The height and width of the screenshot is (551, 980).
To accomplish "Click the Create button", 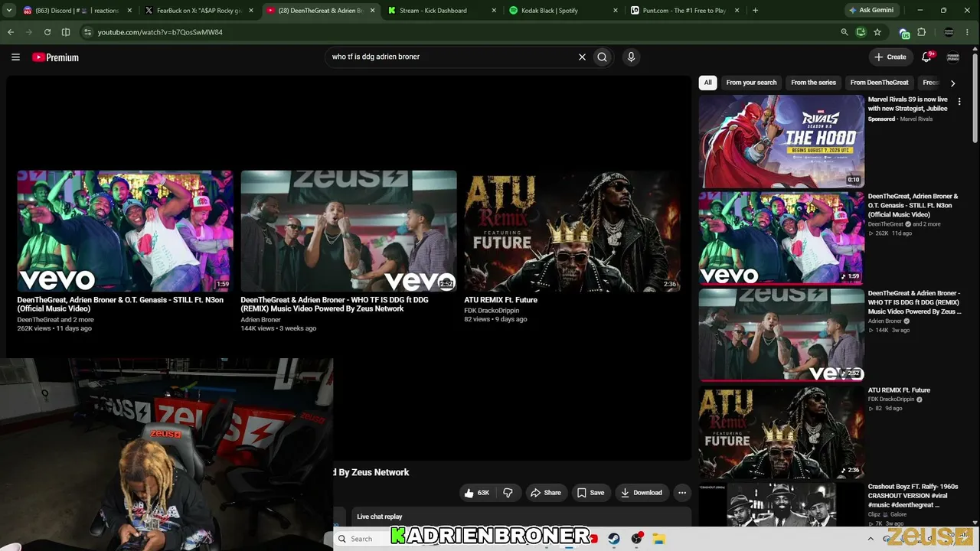I will [x=890, y=57].
